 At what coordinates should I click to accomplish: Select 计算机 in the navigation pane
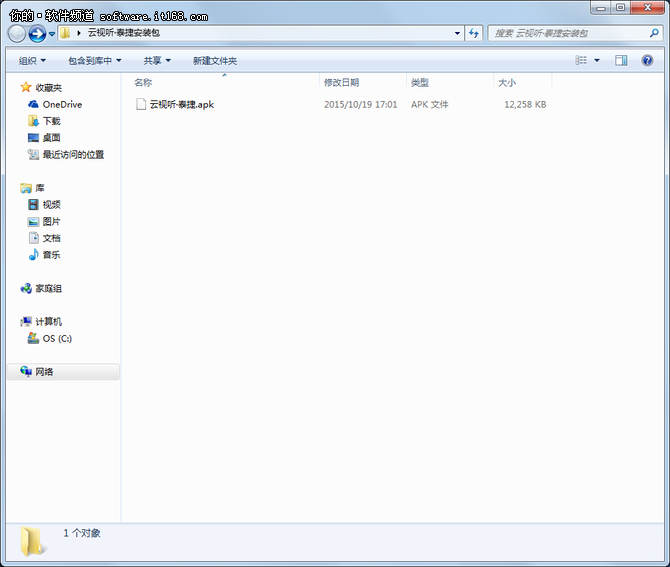[x=49, y=322]
